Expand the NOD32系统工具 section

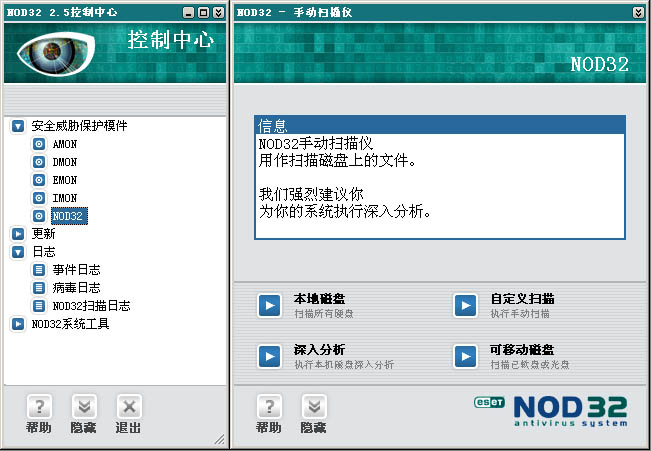(x=18, y=324)
